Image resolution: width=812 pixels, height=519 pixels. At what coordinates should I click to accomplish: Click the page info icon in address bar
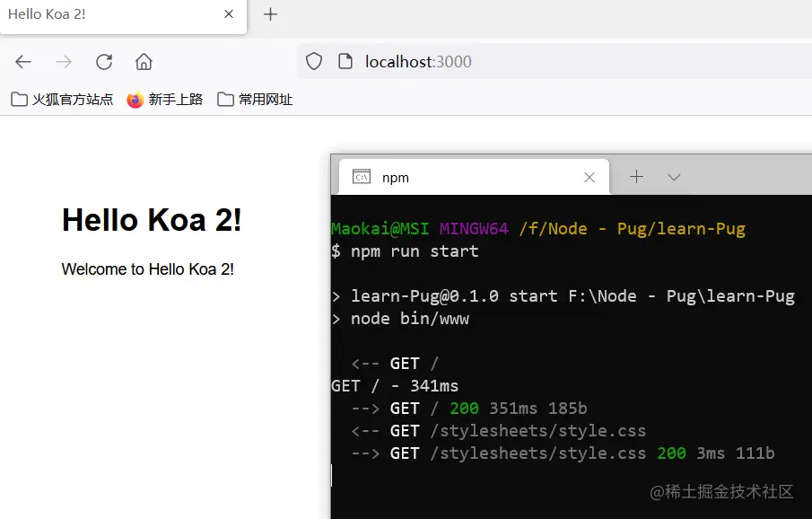point(344,61)
